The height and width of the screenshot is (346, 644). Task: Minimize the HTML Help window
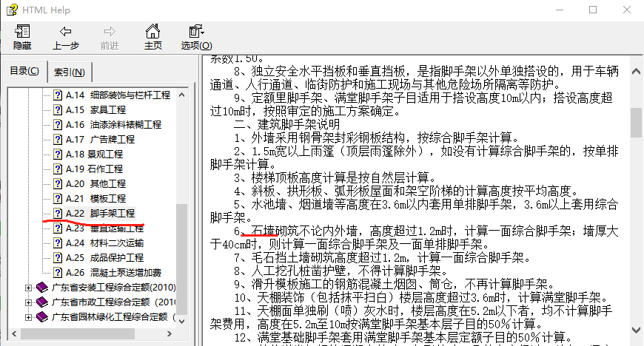coord(560,10)
